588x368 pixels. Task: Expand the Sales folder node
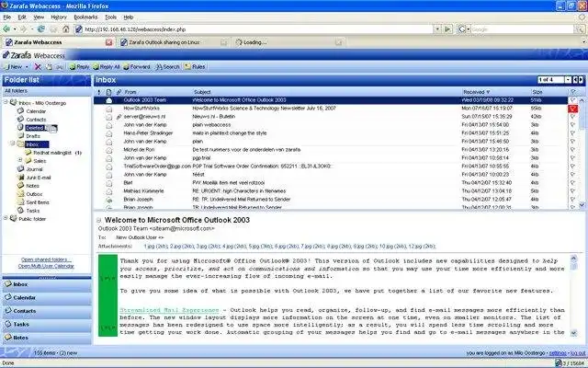coord(20,160)
